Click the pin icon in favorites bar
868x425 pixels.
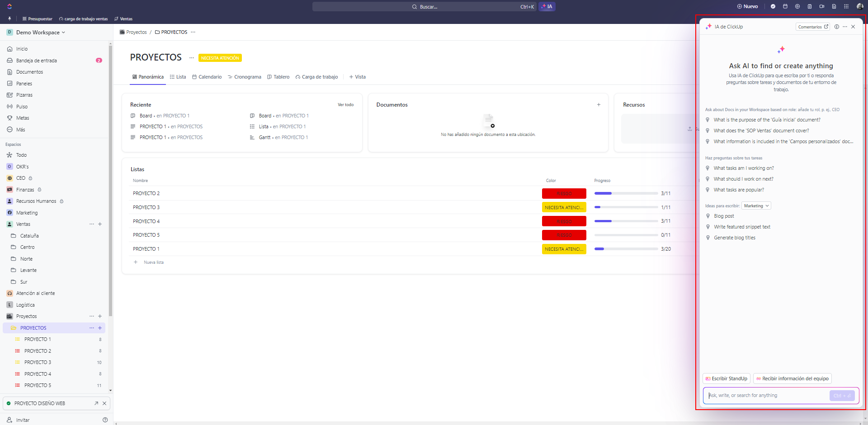point(9,19)
